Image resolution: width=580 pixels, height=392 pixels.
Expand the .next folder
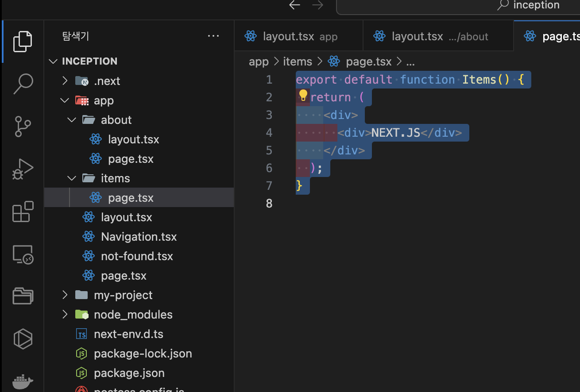click(x=65, y=81)
